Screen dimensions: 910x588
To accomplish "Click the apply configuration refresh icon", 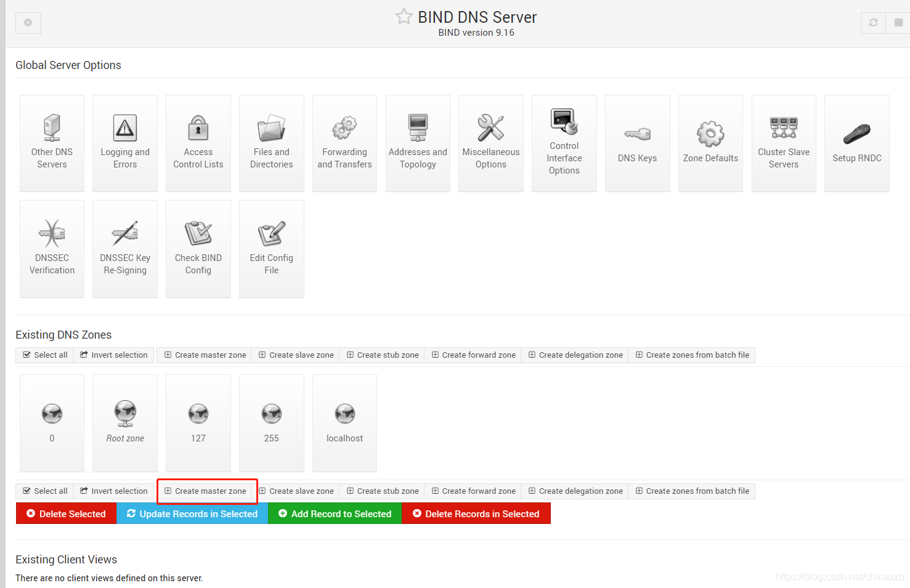I will [873, 23].
